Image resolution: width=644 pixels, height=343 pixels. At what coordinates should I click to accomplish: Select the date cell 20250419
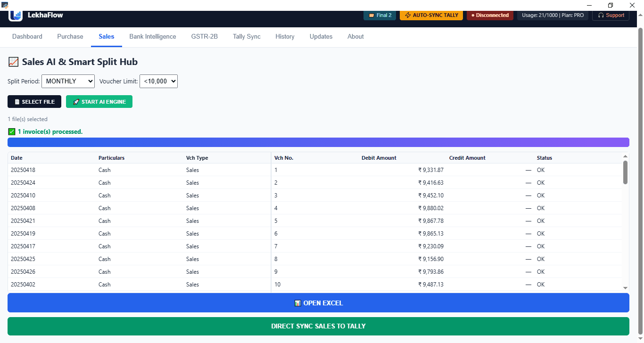tap(23, 234)
